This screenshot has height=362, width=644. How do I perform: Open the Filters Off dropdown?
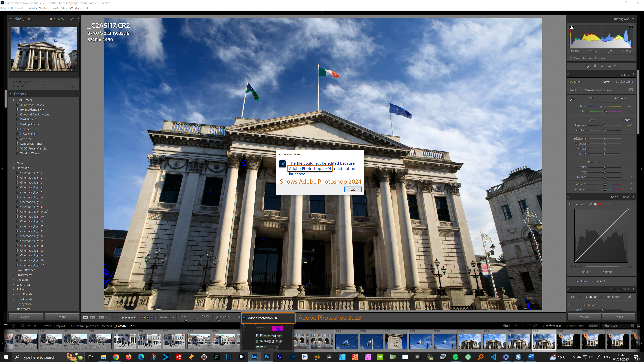(618, 326)
